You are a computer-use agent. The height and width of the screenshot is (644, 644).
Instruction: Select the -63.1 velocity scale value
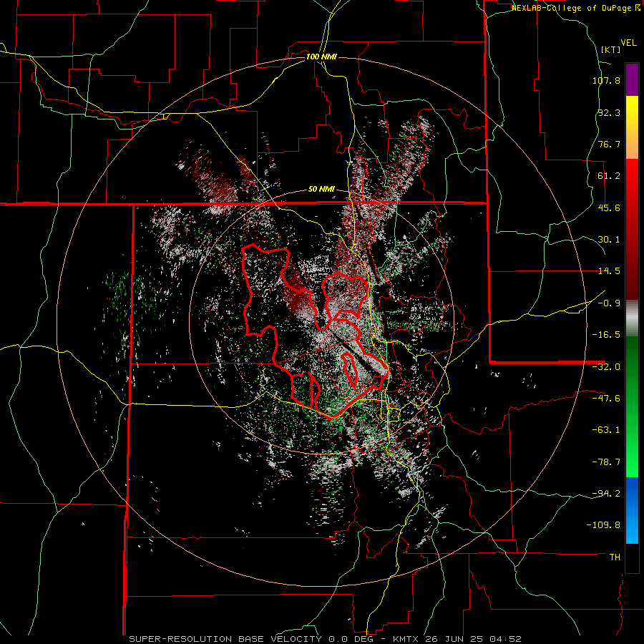[606, 430]
